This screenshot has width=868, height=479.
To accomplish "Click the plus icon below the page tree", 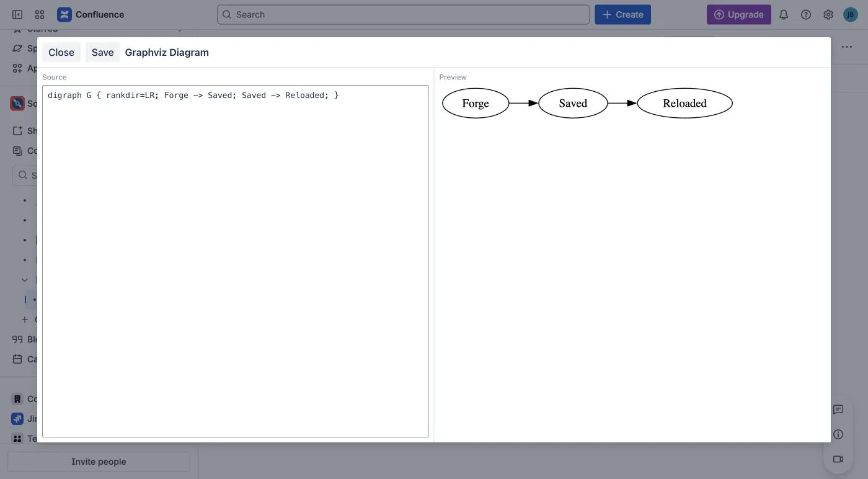I will click(25, 320).
